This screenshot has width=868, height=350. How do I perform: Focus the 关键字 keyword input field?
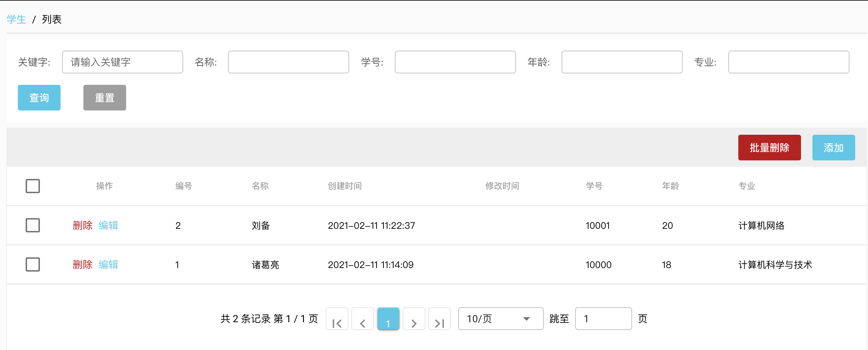click(x=122, y=62)
